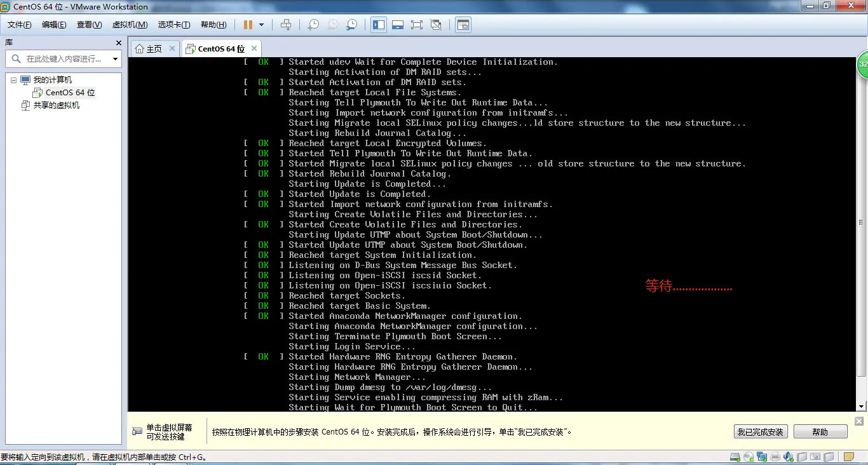Select the CentOS 64 位 tab

(x=221, y=49)
